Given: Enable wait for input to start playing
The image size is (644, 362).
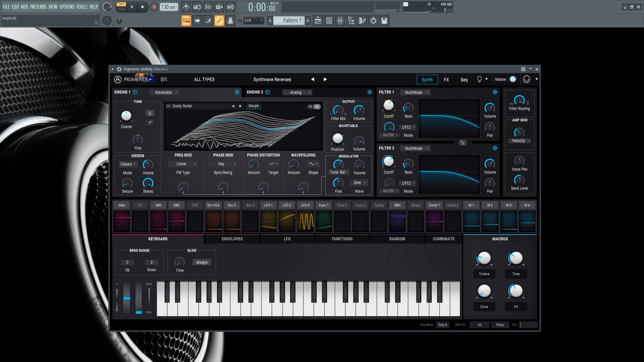Looking at the screenshot, I should [197, 7].
